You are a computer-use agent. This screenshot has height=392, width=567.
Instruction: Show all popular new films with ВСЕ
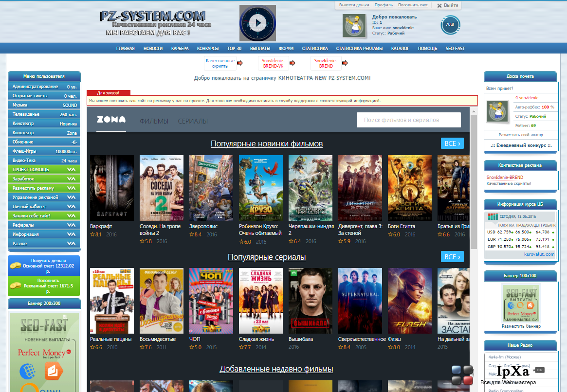click(452, 143)
